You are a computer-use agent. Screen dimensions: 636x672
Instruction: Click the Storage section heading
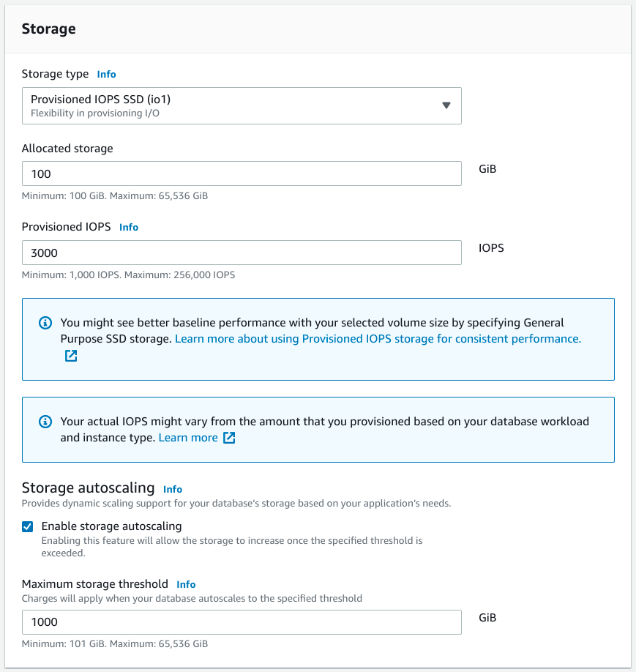click(x=49, y=29)
